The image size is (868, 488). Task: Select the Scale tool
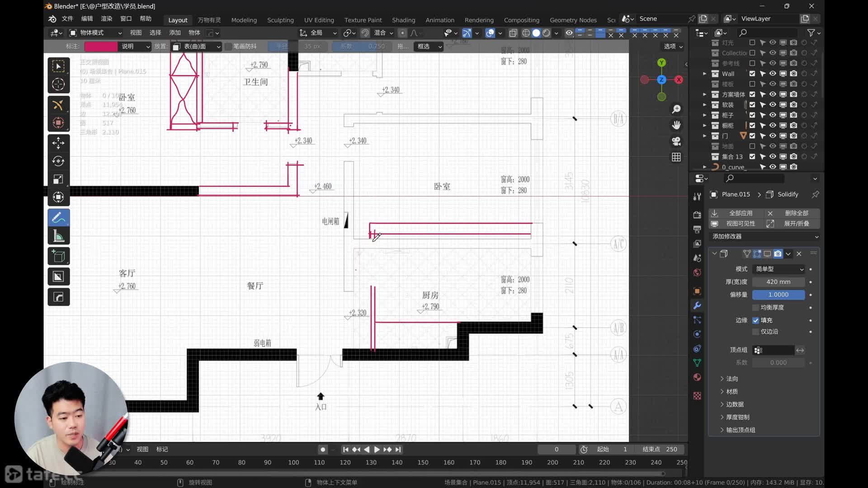(x=58, y=179)
